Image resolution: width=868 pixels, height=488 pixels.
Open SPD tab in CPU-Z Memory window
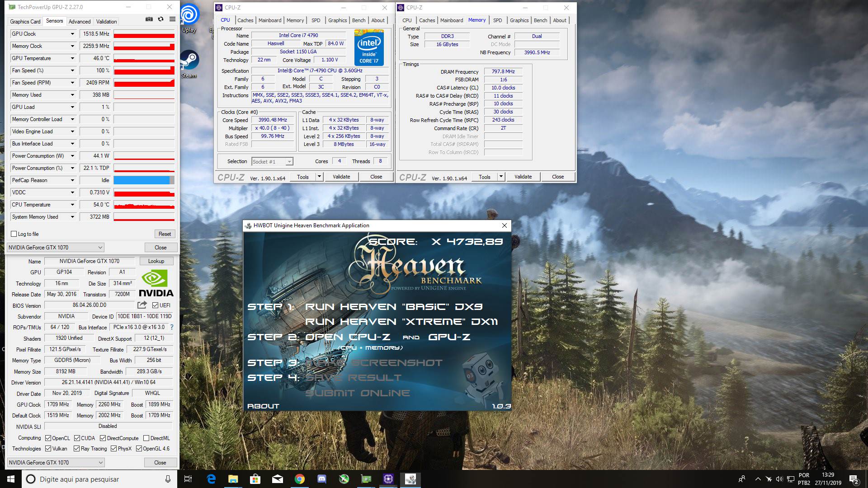497,20
